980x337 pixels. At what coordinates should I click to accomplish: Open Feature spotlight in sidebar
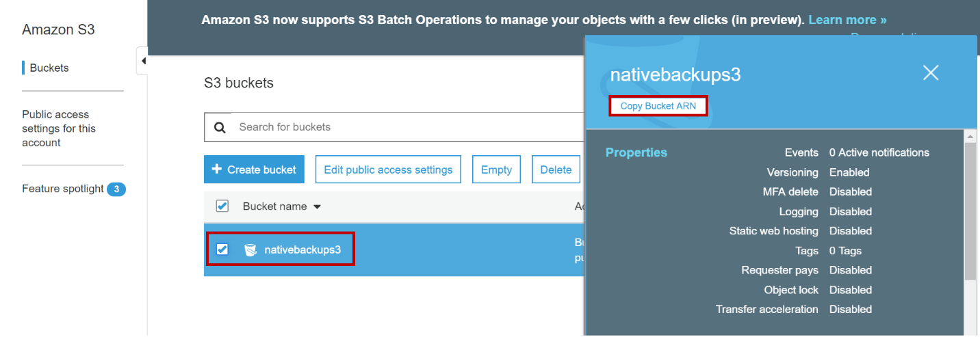(x=63, y=189)
